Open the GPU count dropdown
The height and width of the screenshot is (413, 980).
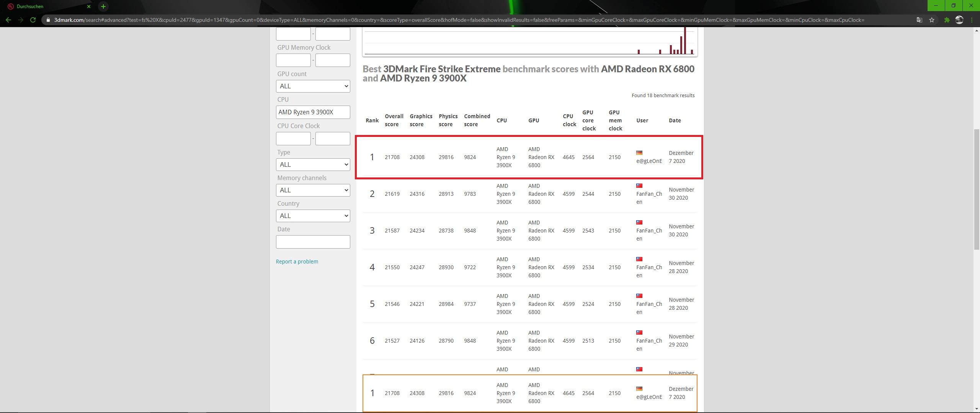point(313,86)
